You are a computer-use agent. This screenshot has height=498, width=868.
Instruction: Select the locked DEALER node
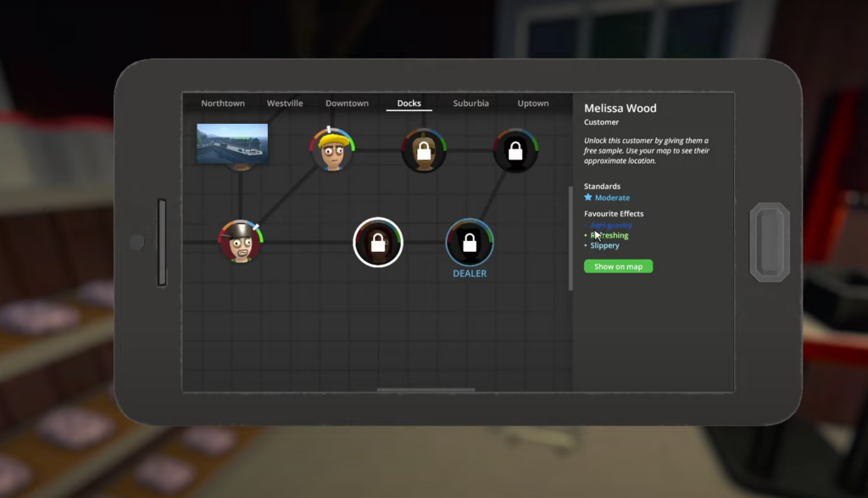pyautogui.click(x=470, y=242)
